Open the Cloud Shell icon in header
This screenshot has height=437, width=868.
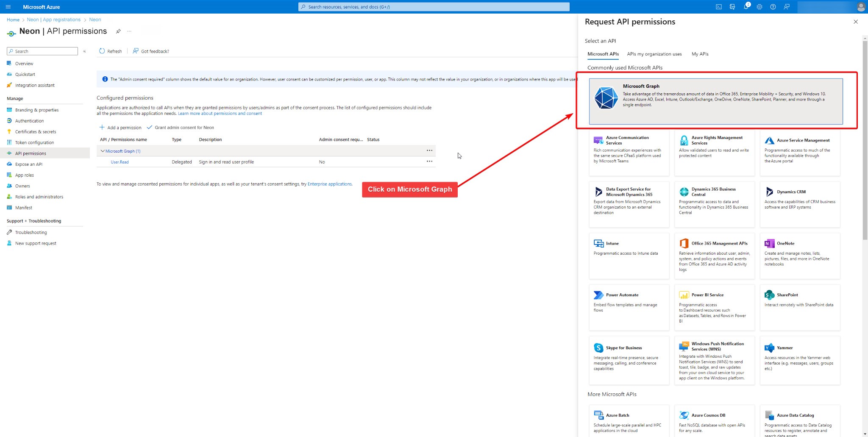point(719,7)
